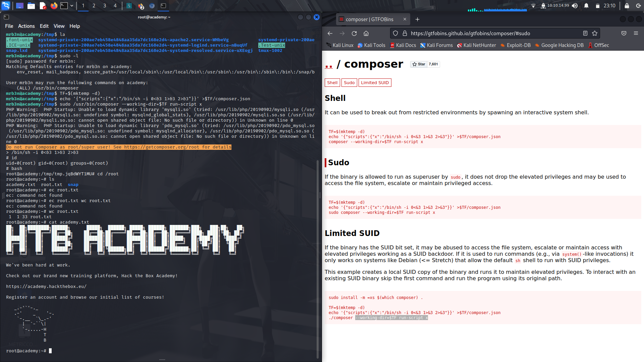Launch the file manager from the taskbar
Screen dimensions: 644x362
(x=31, y=5)
